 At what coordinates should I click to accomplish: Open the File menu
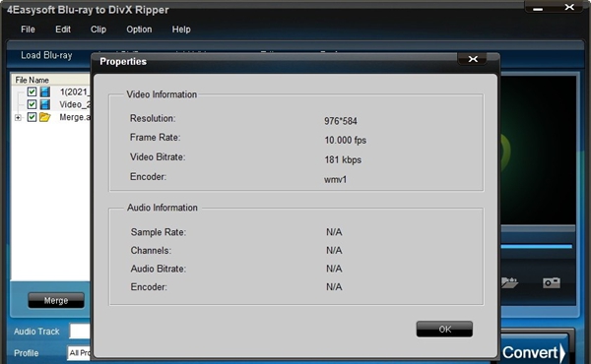click(28, 30)
